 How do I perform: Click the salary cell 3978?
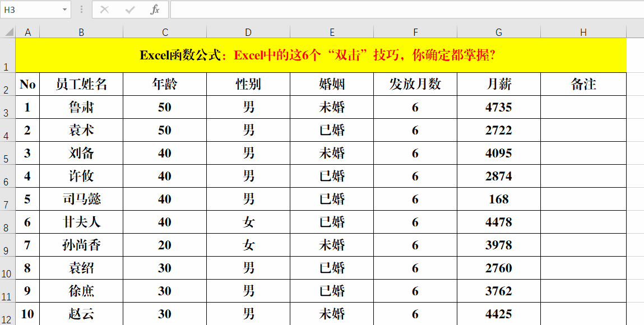[x=499, y=245]
